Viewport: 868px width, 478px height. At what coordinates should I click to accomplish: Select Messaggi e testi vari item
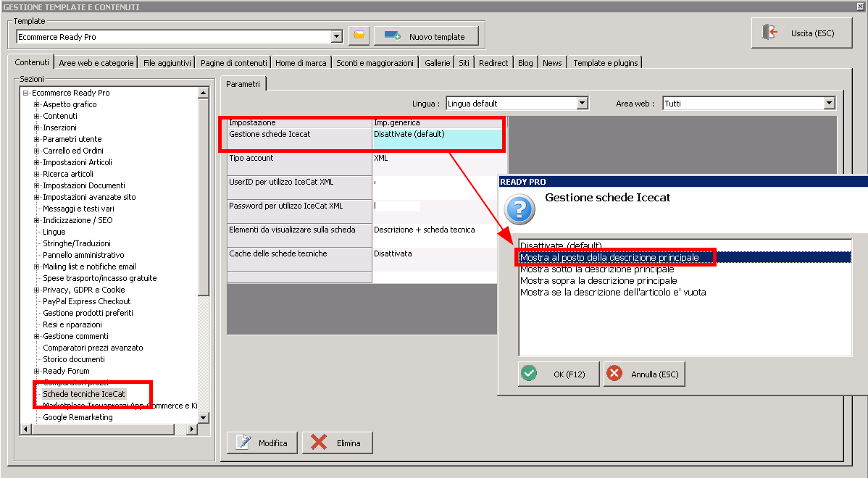click(78, 209)
